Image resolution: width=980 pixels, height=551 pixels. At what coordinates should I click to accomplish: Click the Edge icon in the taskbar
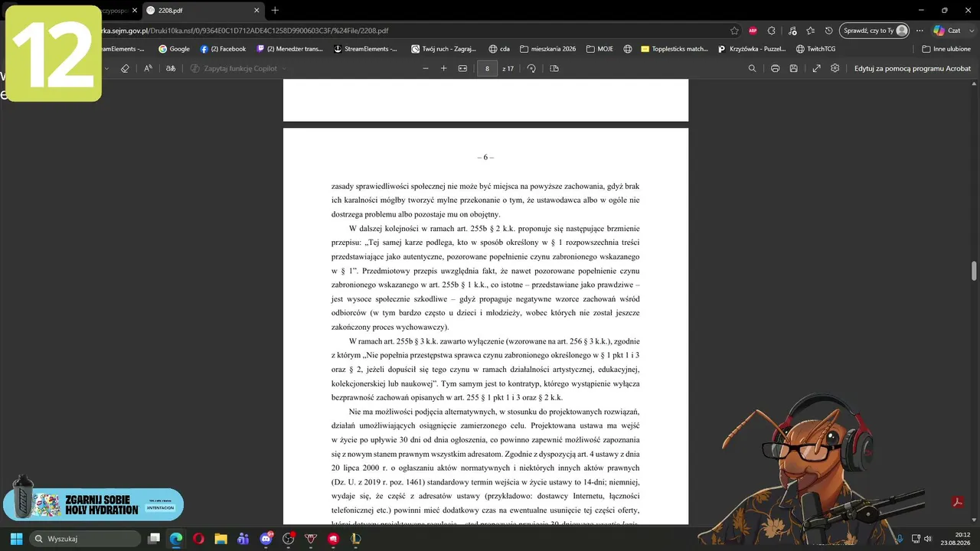click(175, 539)
